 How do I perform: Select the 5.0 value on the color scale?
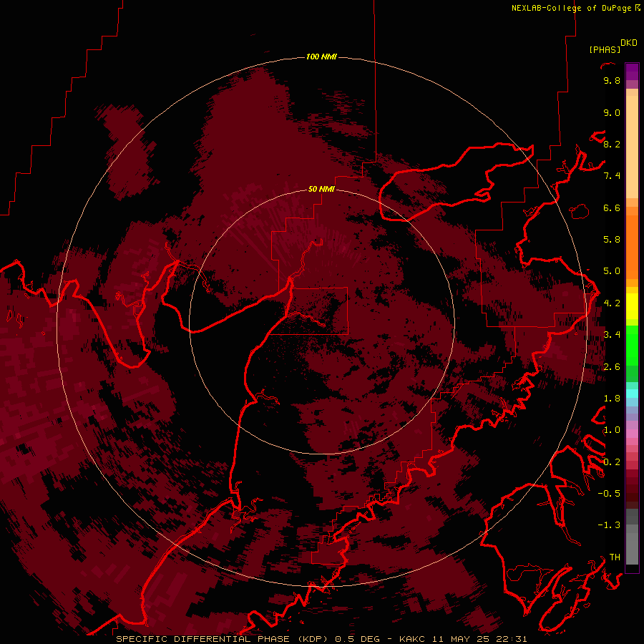pyautogui.click(x=612, y=271)
